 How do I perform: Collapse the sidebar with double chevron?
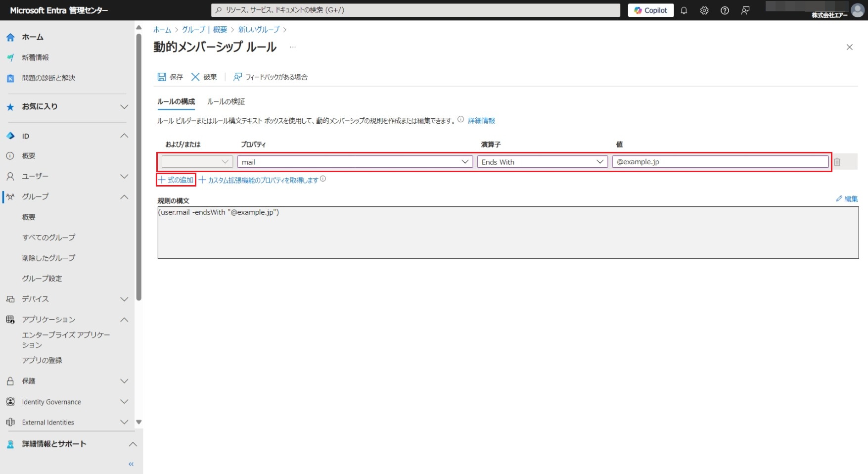131,464
